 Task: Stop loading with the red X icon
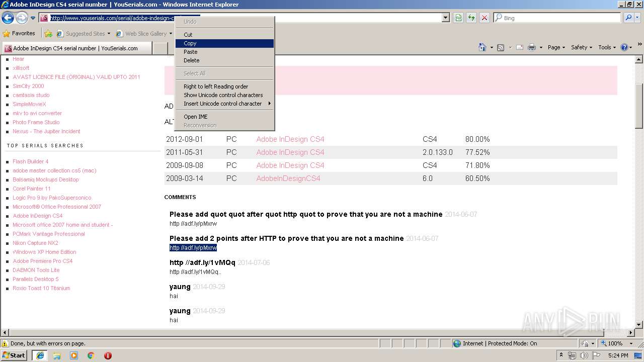[484, 18]
